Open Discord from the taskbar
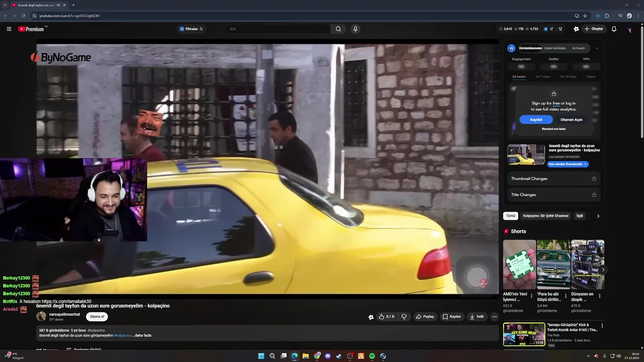This screenshot has width=644, height=362. 328,356
